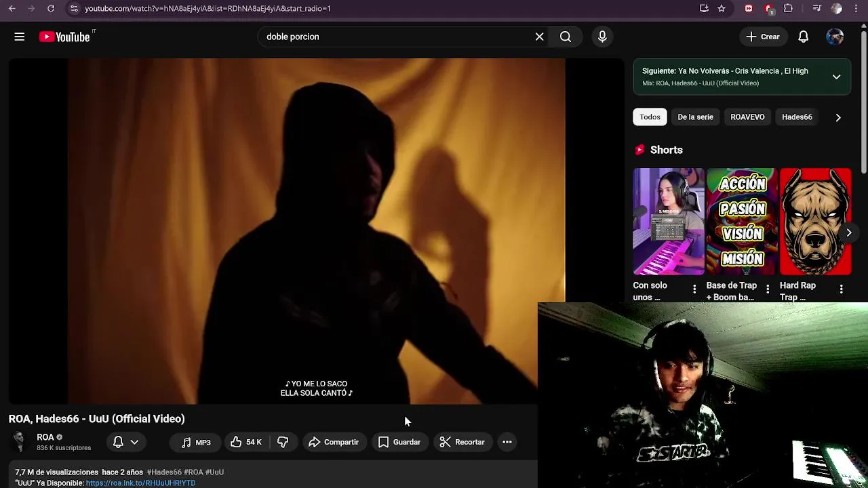
Task: Open the #Hades66 hashtag
Action: [164, 472]
